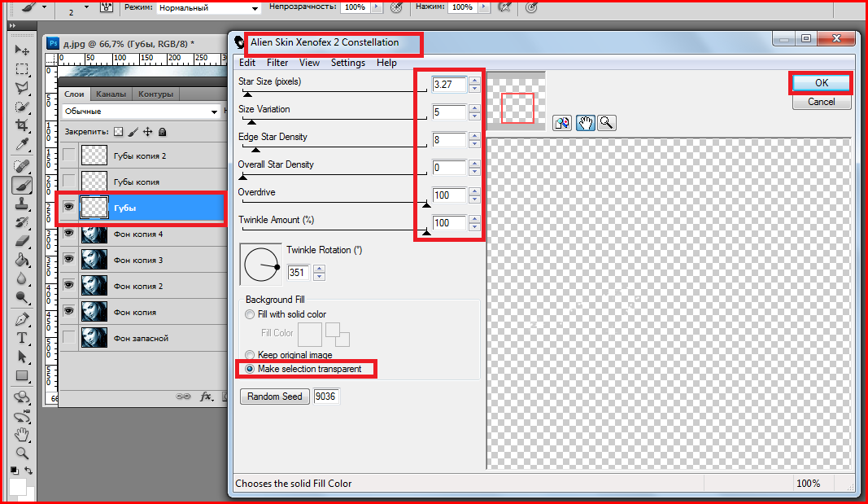
Task: Click the lock all padlock icon
Action: pos(162,132)
